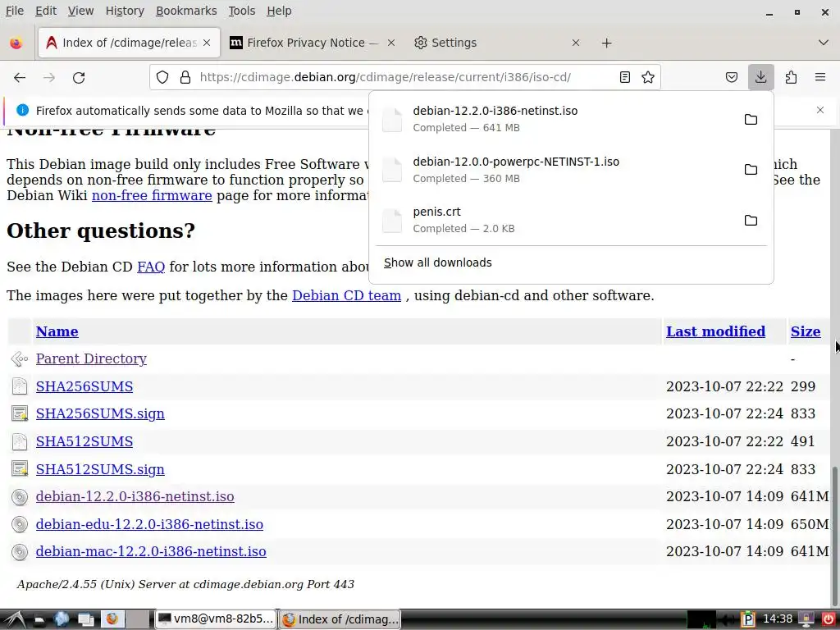Close the Firefox Privacy Notice tab
The height and width of the screenshot is (630, 840).
391,43
